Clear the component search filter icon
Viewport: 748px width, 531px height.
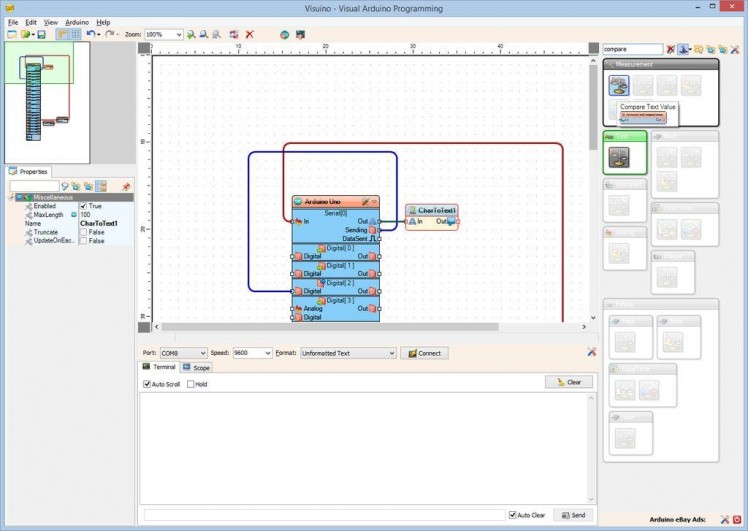click(671, 49)
